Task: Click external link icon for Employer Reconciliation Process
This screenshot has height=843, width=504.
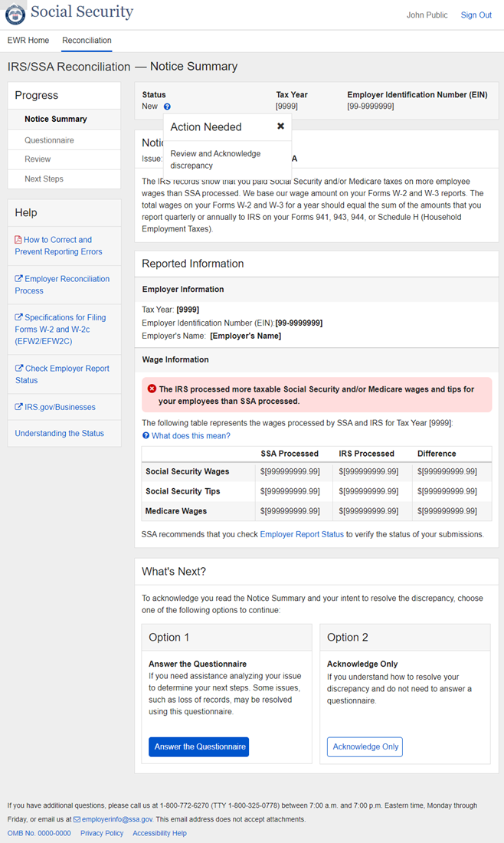Action: click(x=18, y=279)
